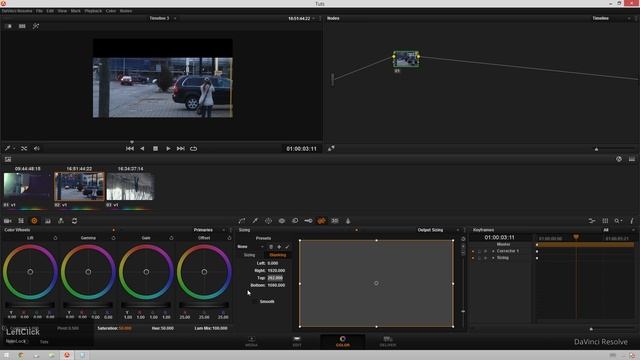Reset the Lift color wheel
The height and width of the screenshot is (360, 640).
click(55, 238)
